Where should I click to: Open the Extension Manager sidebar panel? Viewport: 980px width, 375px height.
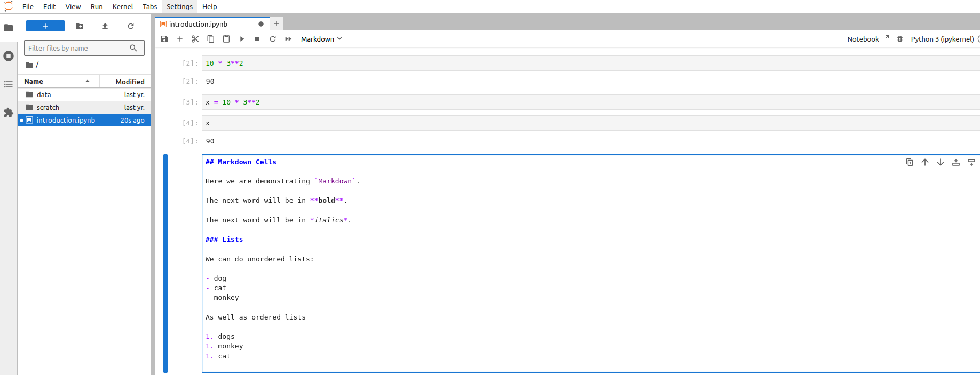click(9, 113)
